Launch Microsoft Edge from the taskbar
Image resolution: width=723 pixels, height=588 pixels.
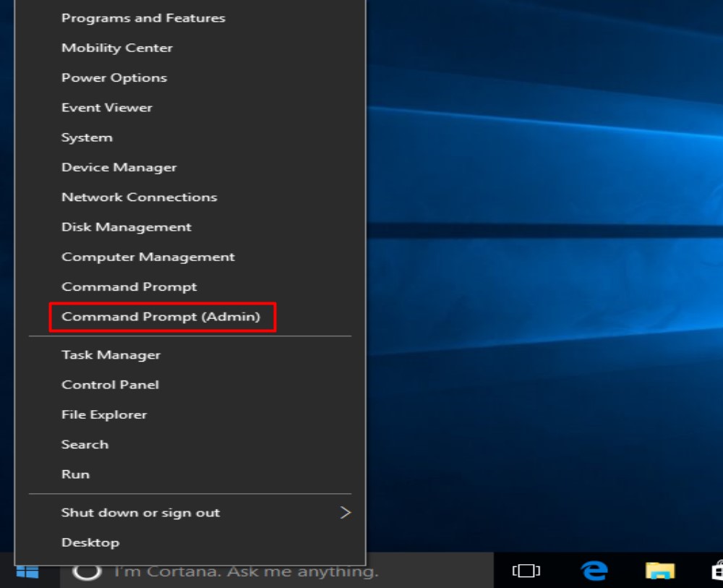click(594, 571)
